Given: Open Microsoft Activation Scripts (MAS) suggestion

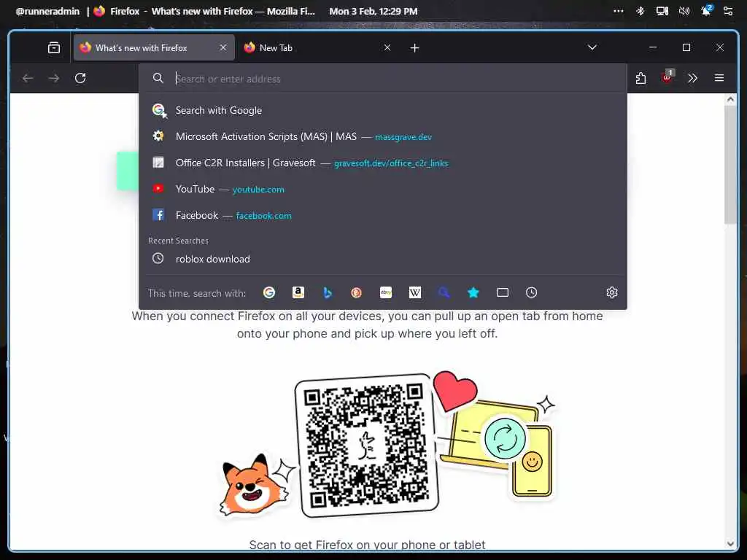Looking at the screenshot, I should 383,136.
